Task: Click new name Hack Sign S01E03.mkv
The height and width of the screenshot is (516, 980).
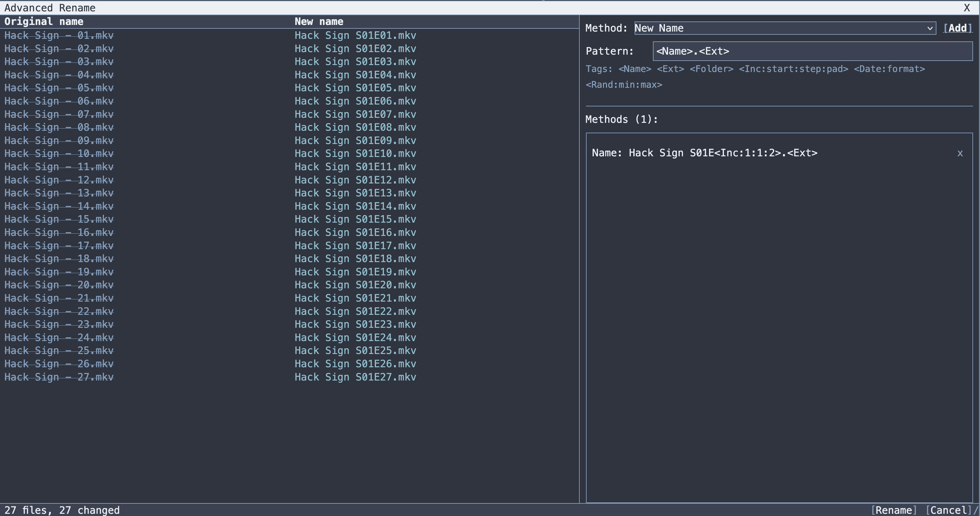Action: pos(355,62)
